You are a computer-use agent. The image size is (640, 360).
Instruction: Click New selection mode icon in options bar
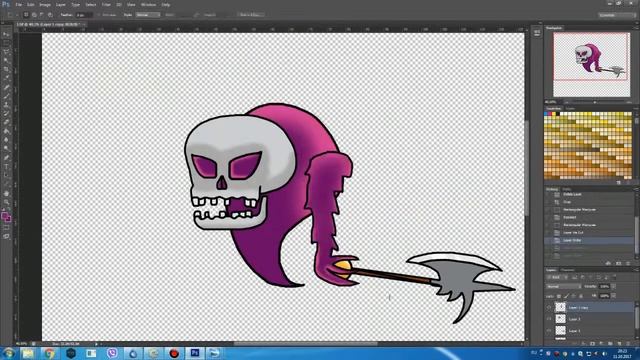(26, 15)
